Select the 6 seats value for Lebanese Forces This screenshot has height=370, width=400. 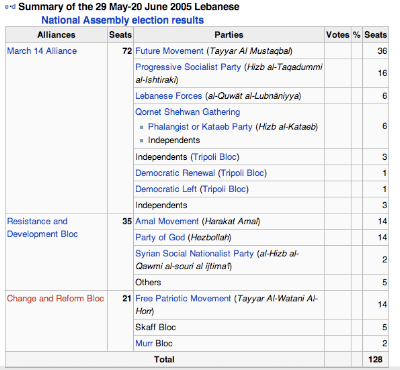pyautogui.click(x=385, y=96)
